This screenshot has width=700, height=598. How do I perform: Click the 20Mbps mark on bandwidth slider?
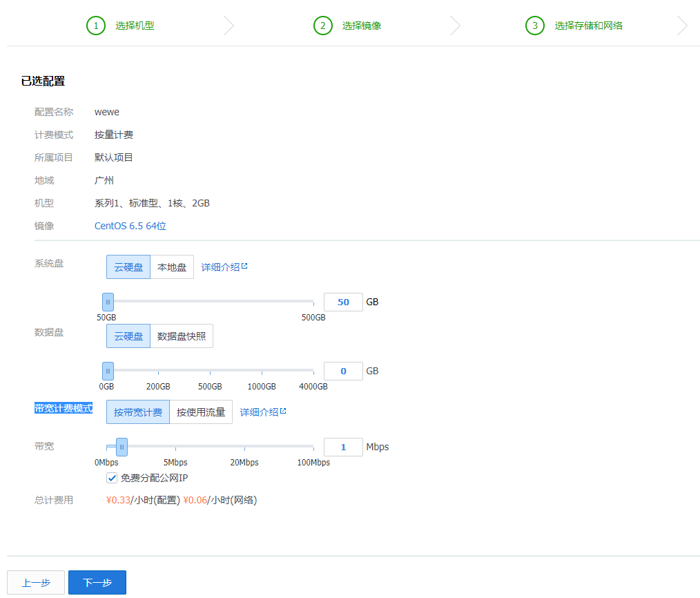[244, 462]
